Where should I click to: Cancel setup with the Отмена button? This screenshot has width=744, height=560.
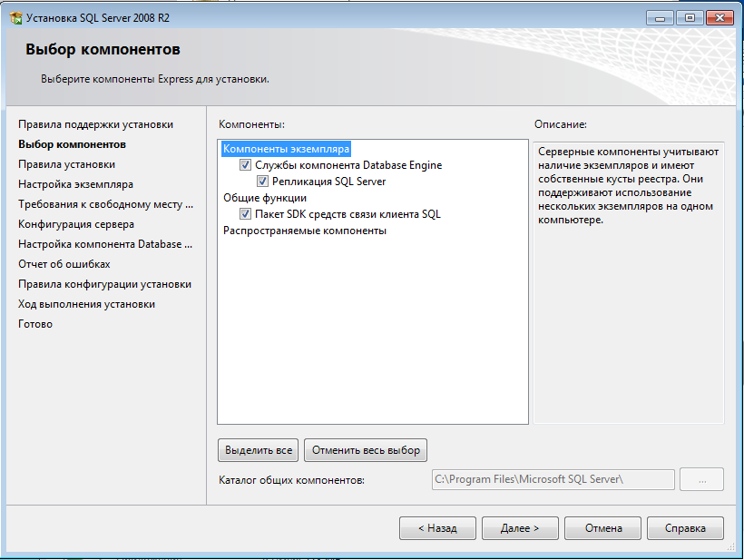[x=602, y=528]
